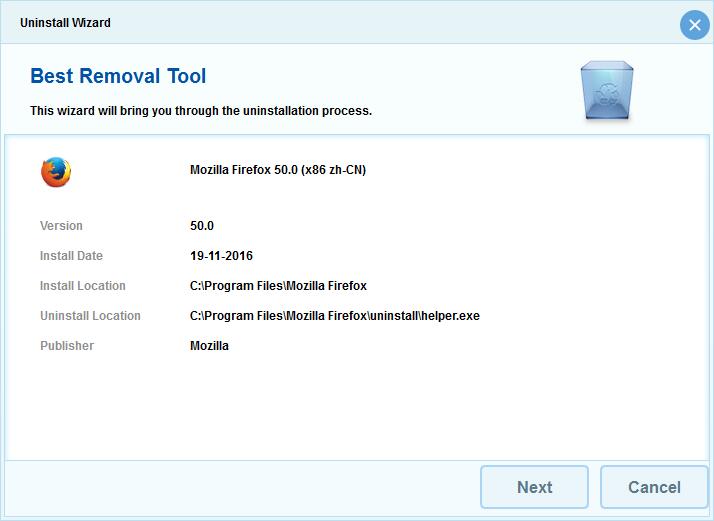The width and height of the screenshot is (714, 521).
Task: Click the Next button
Action: [x=534, y=487]
